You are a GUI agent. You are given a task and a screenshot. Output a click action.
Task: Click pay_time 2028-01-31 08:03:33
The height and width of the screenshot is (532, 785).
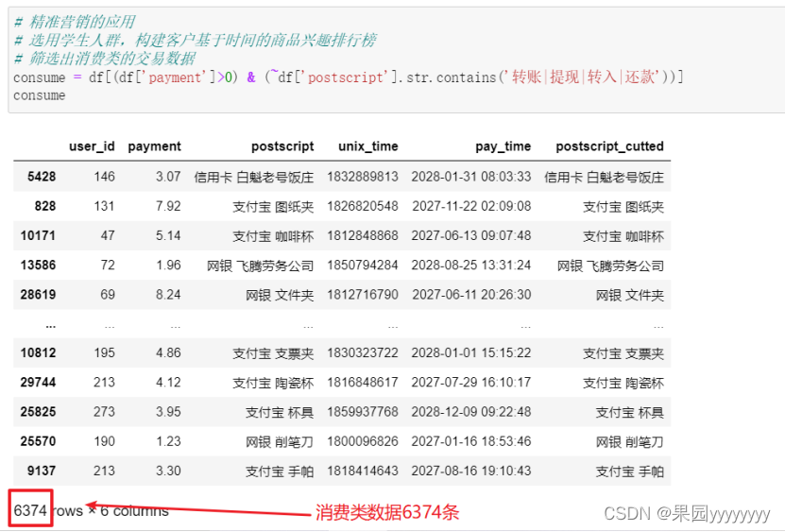click(471, 177)
